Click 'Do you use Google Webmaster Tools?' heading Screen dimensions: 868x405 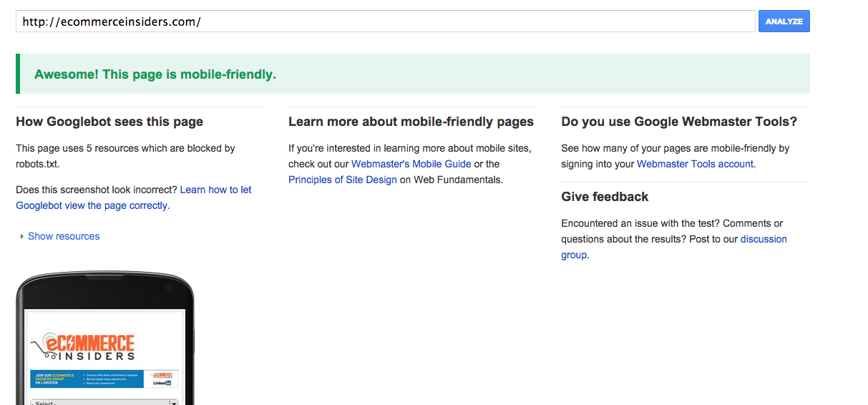point(679,122)
